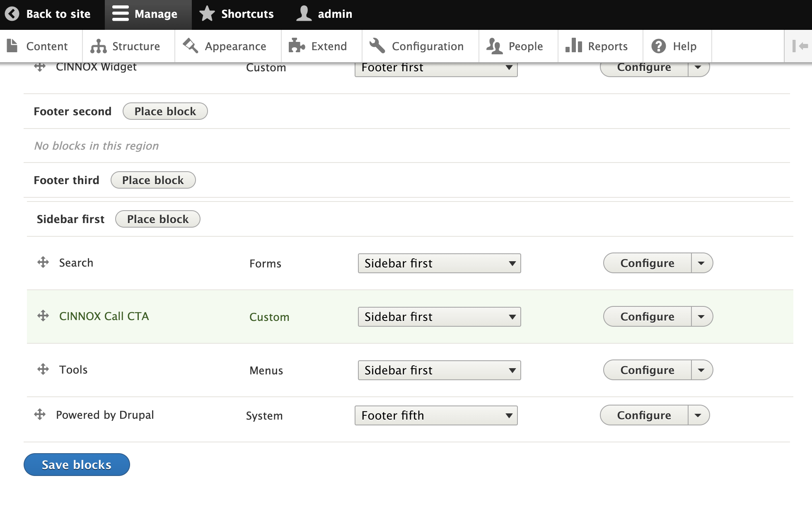Open region dropdown for CINNOX Call CTA
Screen dimensions: 812x505
439,317
